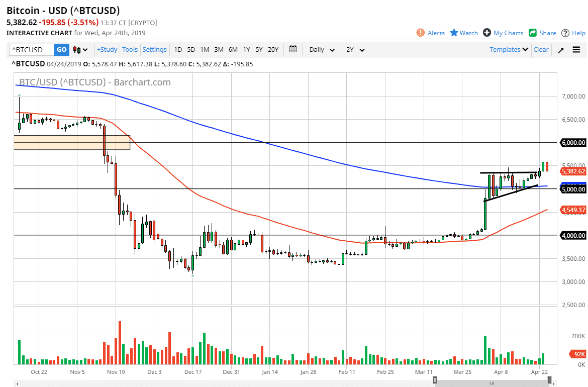Switch the chart to 1D period

tap(178, 49)
